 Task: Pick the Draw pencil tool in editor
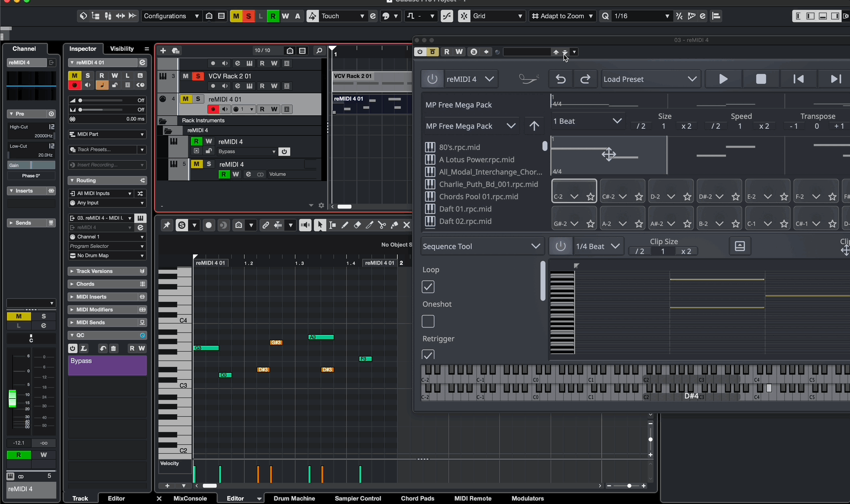(345, 225)
